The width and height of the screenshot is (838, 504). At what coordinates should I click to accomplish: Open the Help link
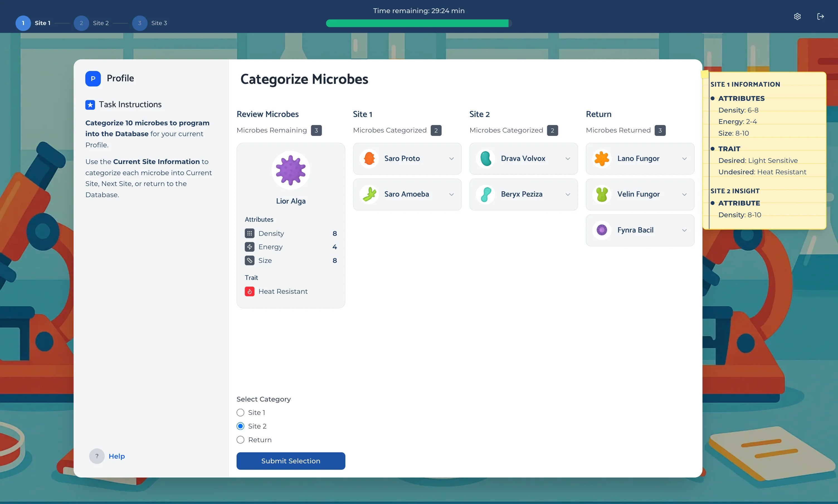tap(116, 456)
